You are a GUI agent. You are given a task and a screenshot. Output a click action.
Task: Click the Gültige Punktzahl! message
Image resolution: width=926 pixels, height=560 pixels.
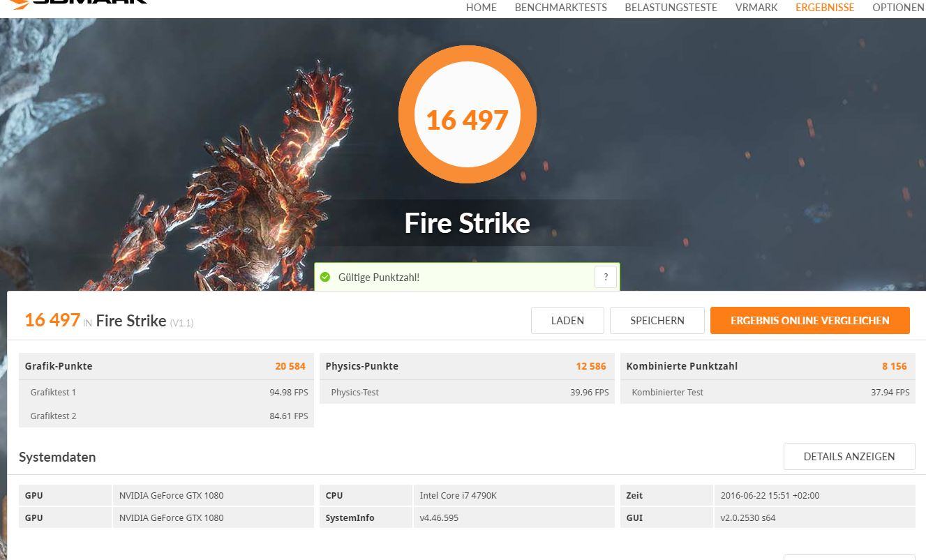(379, 277)
